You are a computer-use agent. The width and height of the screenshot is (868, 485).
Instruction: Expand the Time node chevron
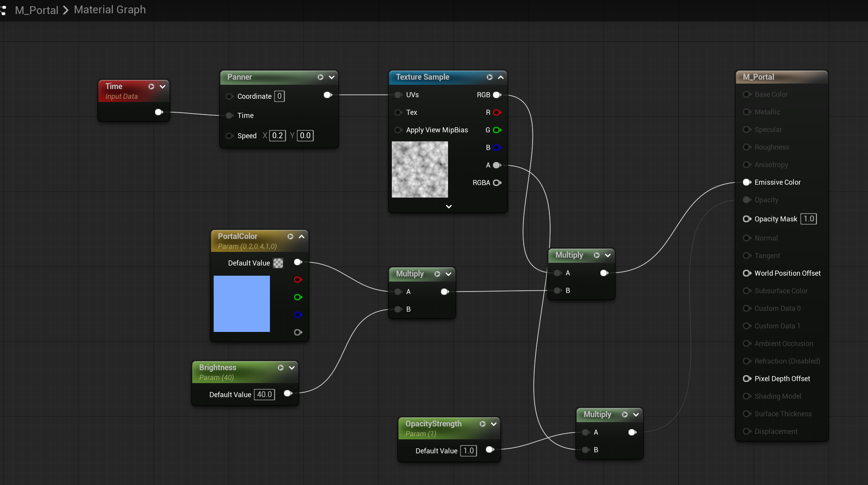(x=163, y=87)
